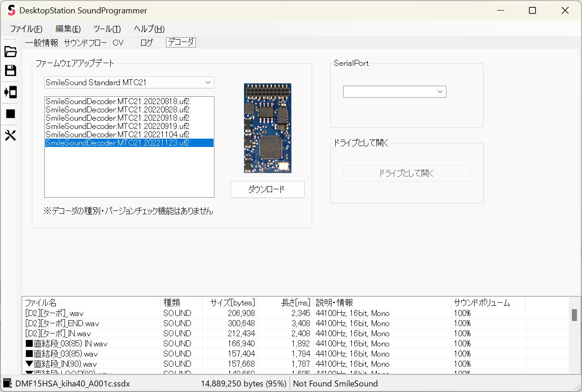Click the DesktopStation app logo icon
The height and width of the screenshot is (392, 582).
click(12, 11)
